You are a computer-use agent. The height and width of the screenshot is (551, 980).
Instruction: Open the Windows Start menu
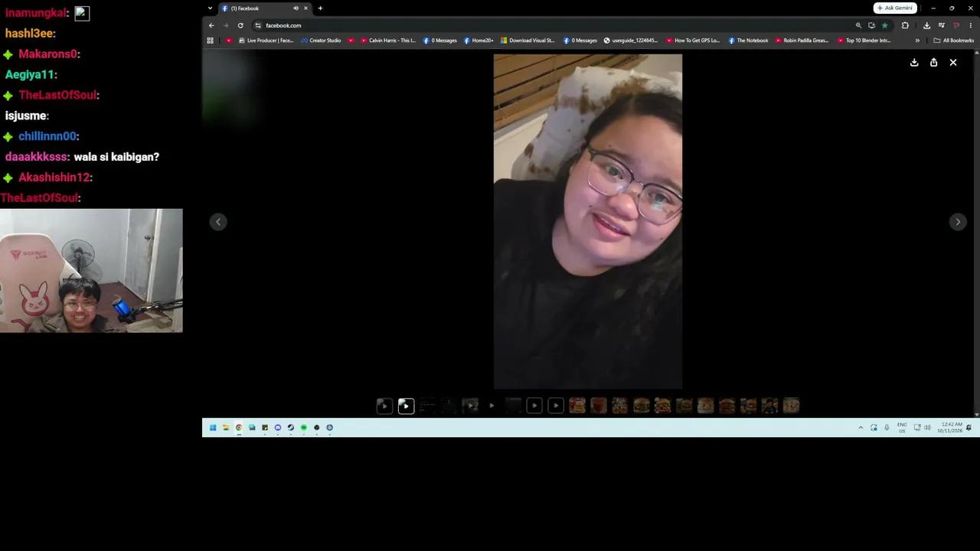click(x=213, y=428)
